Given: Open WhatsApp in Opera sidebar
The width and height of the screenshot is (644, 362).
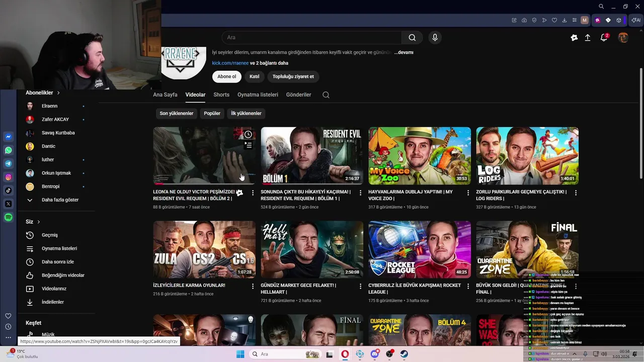Looking at the screenshot, I should tap(9, 150).
